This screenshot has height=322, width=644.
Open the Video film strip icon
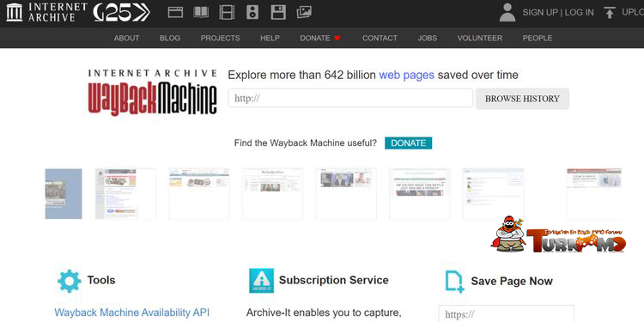(x=227, y=12)
